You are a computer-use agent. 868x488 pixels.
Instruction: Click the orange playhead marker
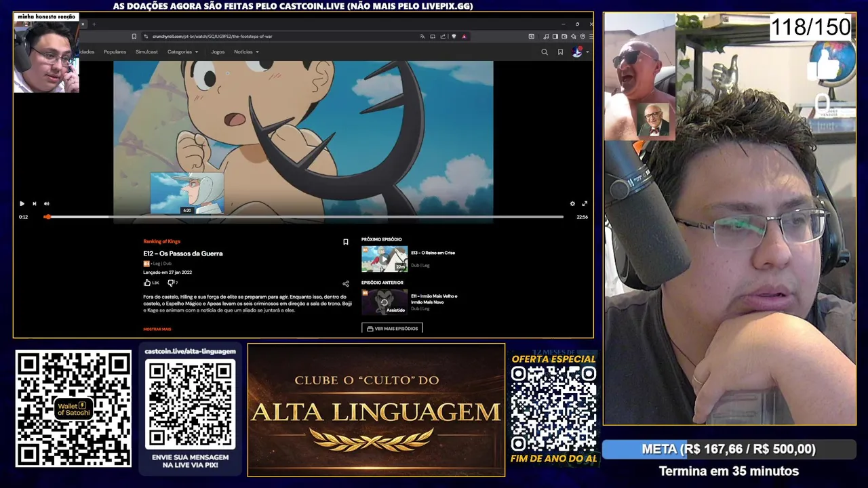pyautogui.click(x=47, y=217)
